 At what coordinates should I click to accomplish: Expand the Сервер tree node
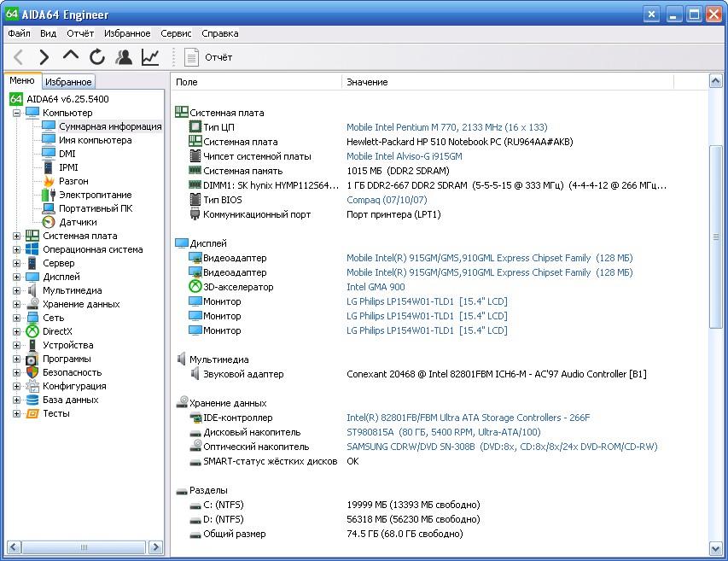point(17,263)
